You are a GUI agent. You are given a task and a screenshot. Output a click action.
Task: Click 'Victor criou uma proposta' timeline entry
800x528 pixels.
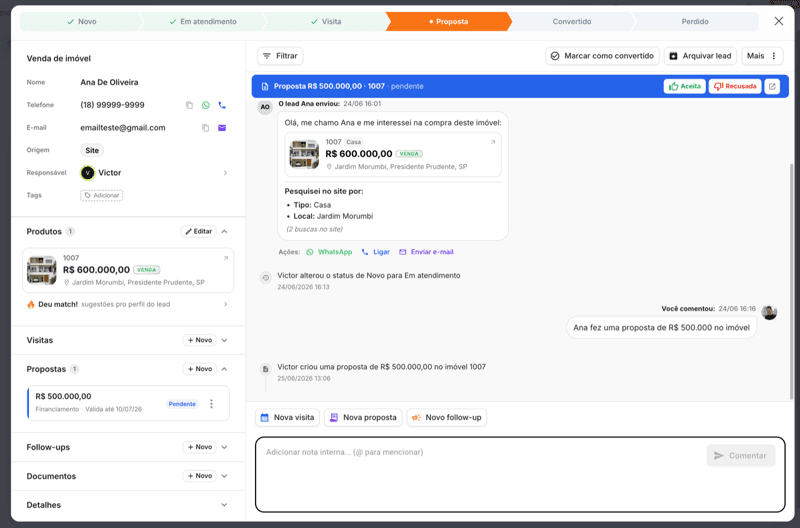click(x=381, y=367)
